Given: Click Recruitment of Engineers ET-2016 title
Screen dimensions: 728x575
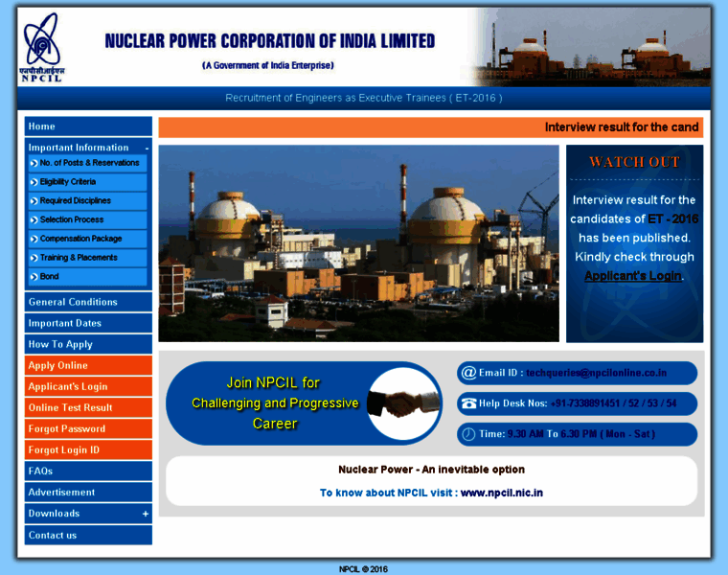Looking at the screenshot, I should tap(364, 98).
